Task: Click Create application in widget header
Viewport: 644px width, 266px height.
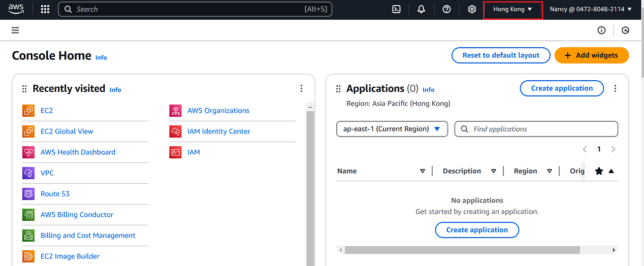Action: [x=562, y=88]
